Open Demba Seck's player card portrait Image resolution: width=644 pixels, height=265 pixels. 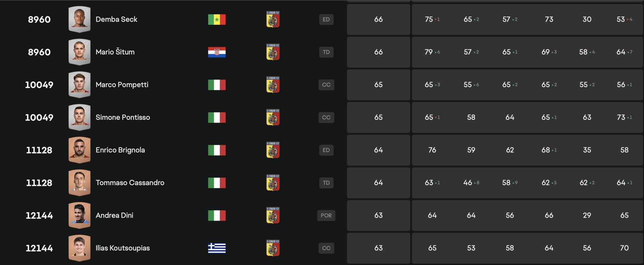point(79,19)
